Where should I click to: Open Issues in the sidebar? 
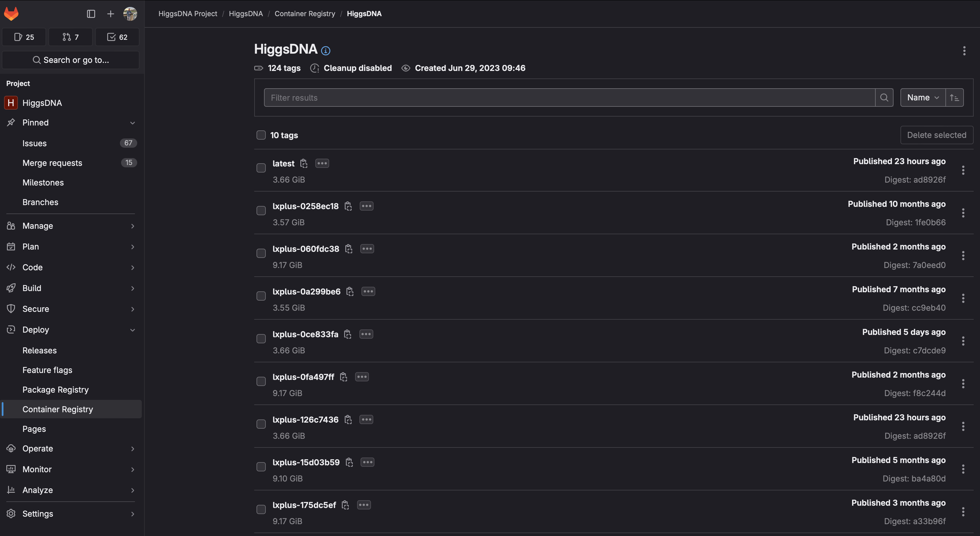(x=71, y=143)
